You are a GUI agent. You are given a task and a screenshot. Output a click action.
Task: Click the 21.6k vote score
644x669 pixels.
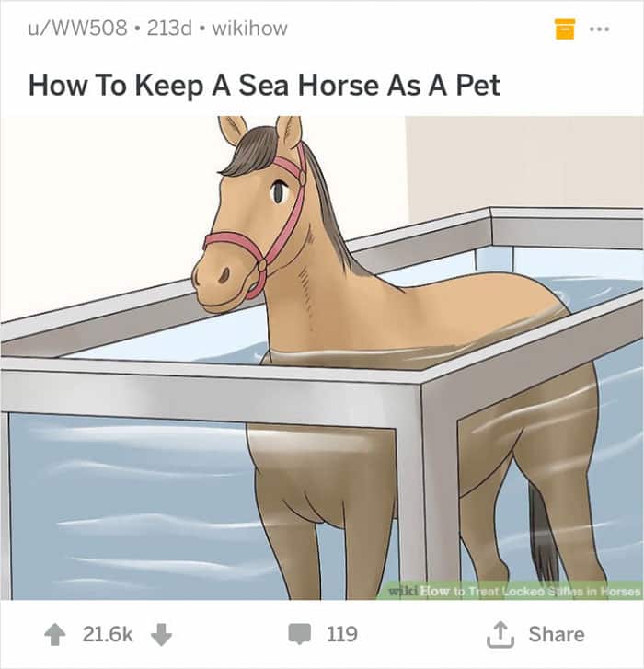pos(108,634)
